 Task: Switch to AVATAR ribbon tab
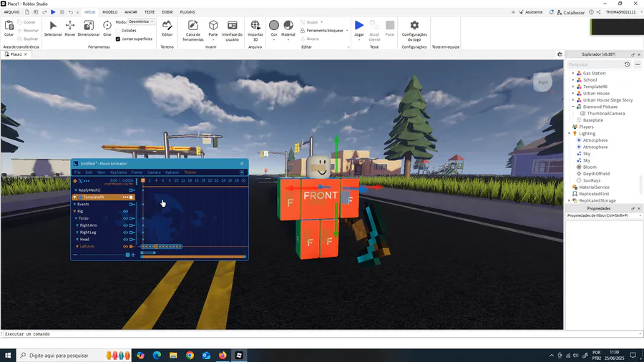[131, 12]
